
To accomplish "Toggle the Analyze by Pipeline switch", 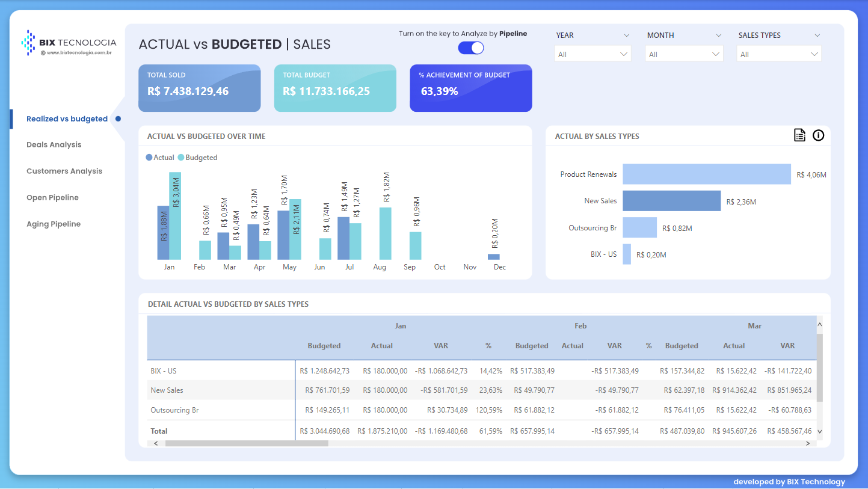I will click(471, 48).
